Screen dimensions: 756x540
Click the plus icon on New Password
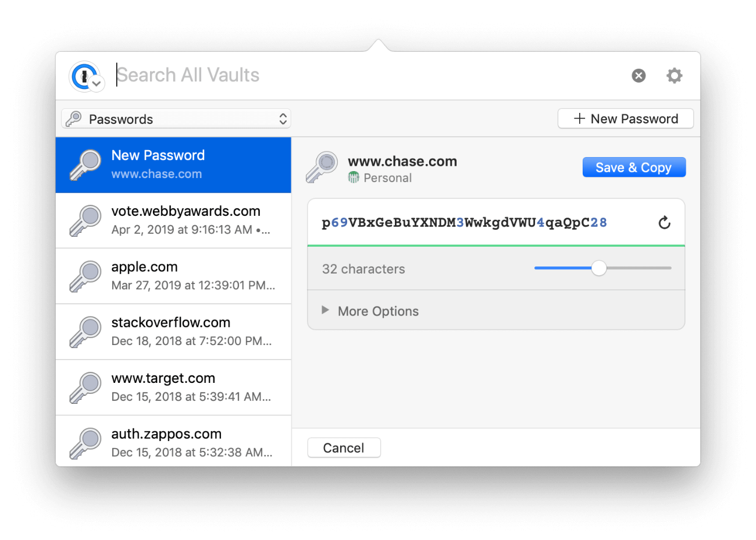click(579, 118)
